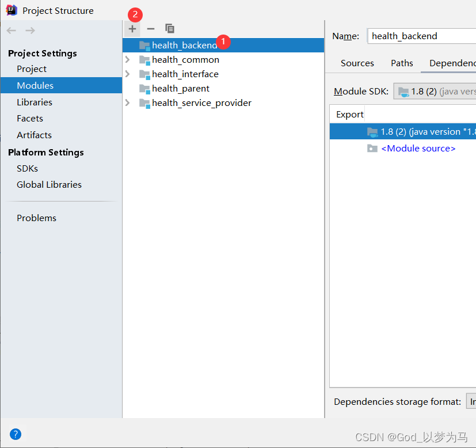Screen dimensions: 476x448
Task: Open the Module SDK dropdown
Action: pos(435,91)
